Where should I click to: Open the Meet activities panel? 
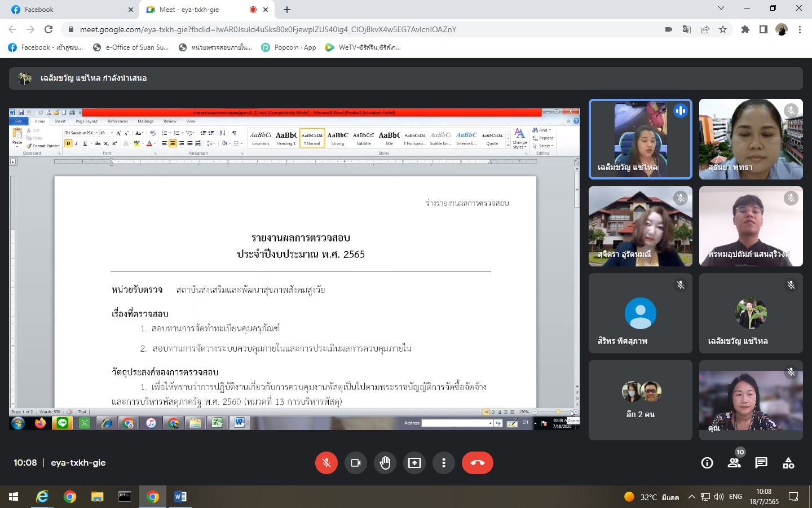[788, 463]
